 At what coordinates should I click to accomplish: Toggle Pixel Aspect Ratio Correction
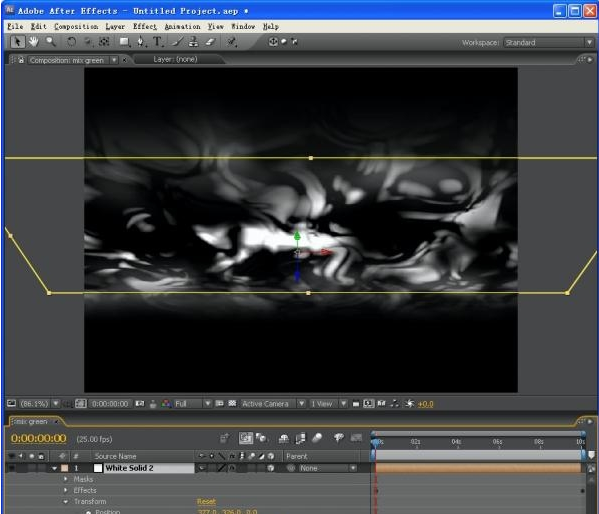(356, 404)
